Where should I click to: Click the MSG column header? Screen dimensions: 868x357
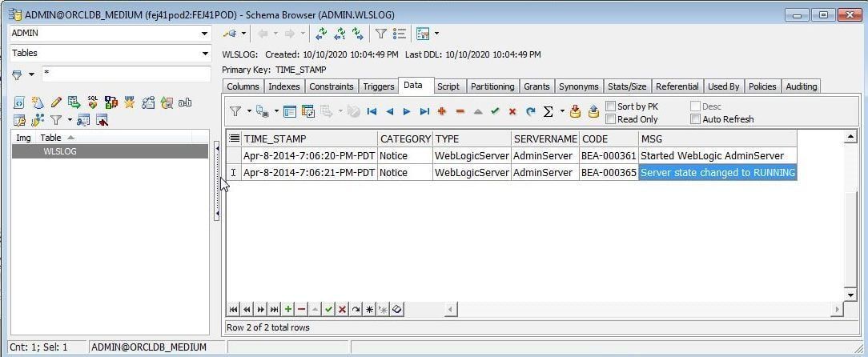click(717, 139)
